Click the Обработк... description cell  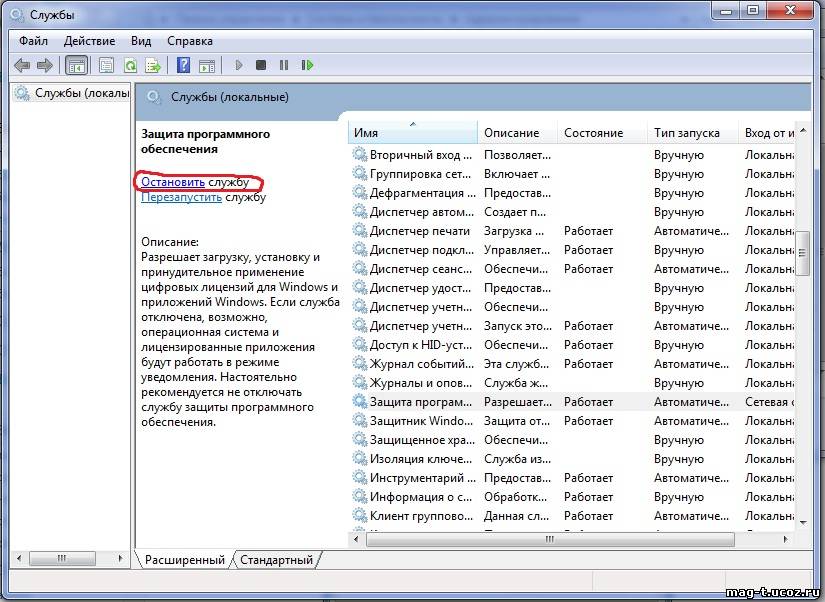point(516,497)
